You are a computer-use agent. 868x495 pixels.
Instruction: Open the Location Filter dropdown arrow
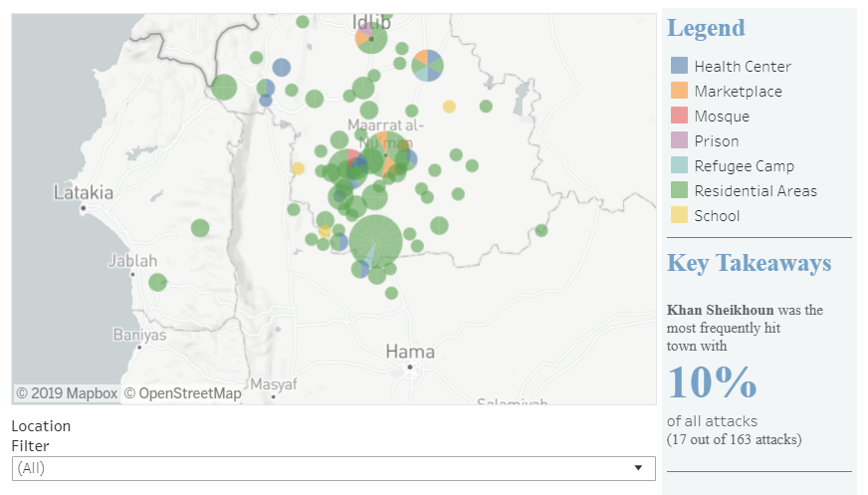pyautogui.click(x=638, y=468)
